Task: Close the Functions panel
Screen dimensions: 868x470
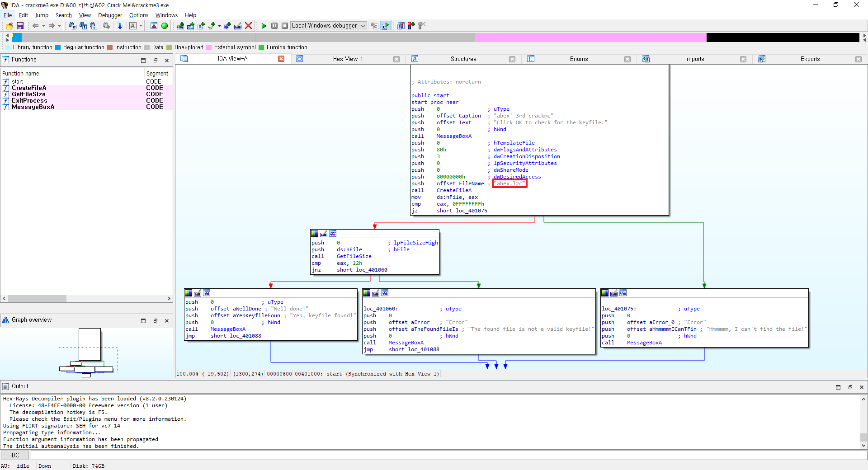Action: click(167, 60)
